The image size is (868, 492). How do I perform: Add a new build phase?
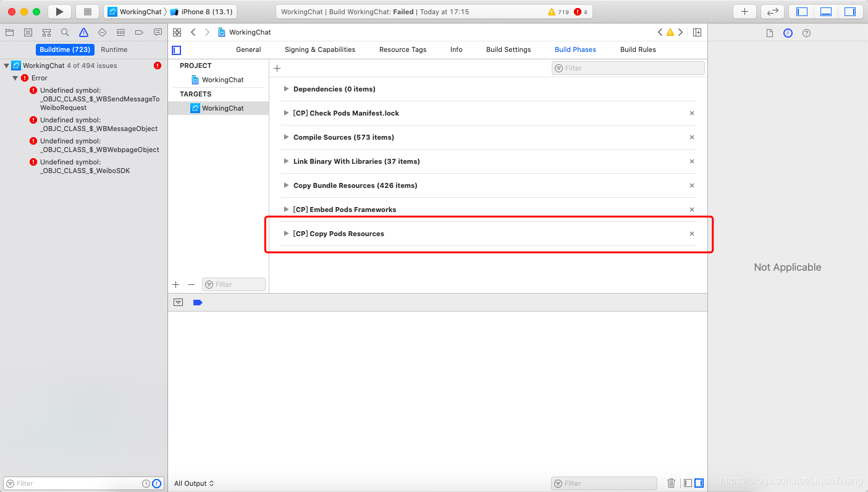[277, 69]
